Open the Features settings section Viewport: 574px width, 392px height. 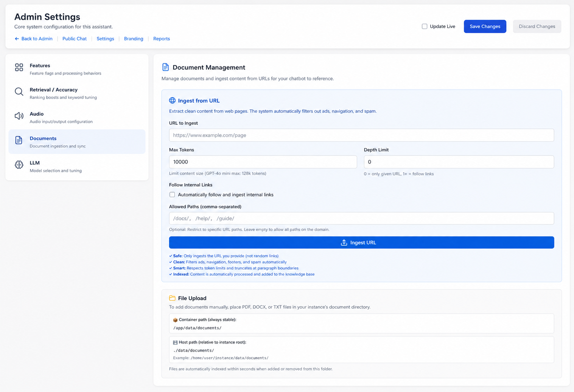coord(77,69)
